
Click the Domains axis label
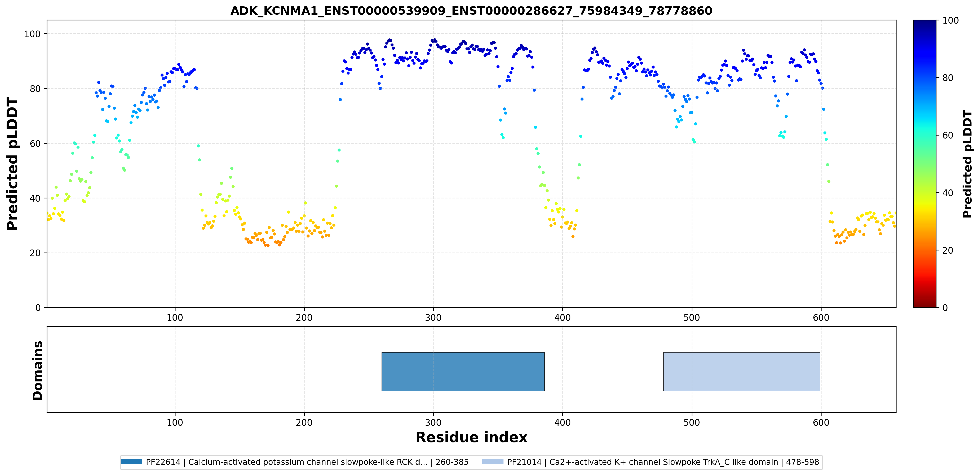point(37,370)
